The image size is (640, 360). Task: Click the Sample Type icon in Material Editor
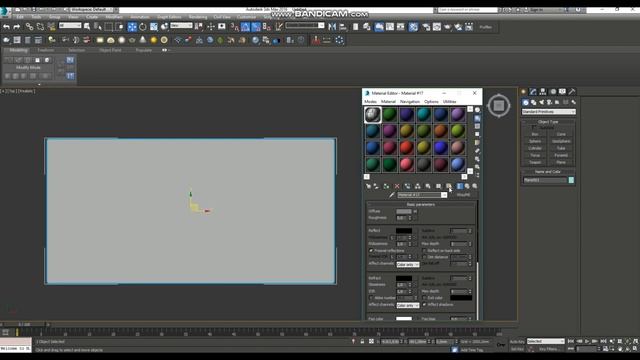pos(477,110)
